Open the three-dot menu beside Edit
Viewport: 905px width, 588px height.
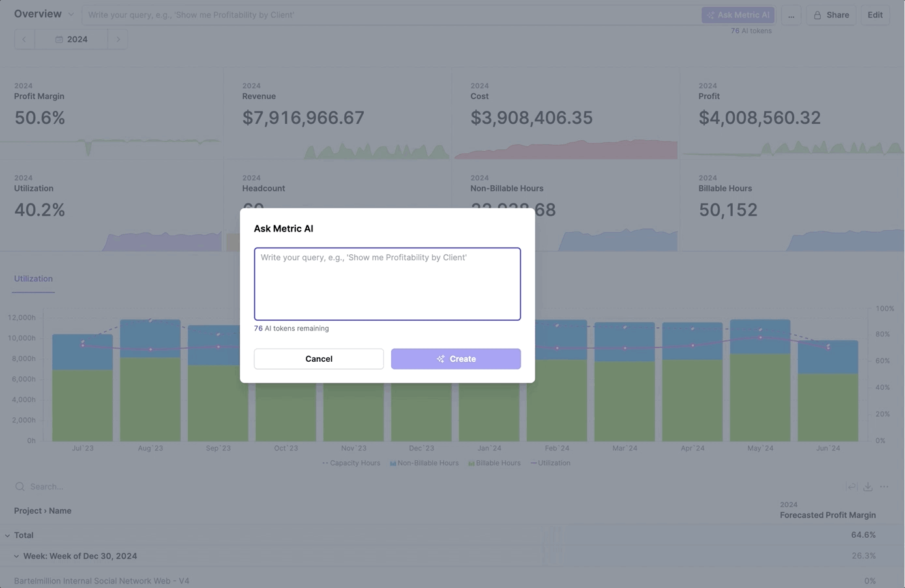(791, 14)
